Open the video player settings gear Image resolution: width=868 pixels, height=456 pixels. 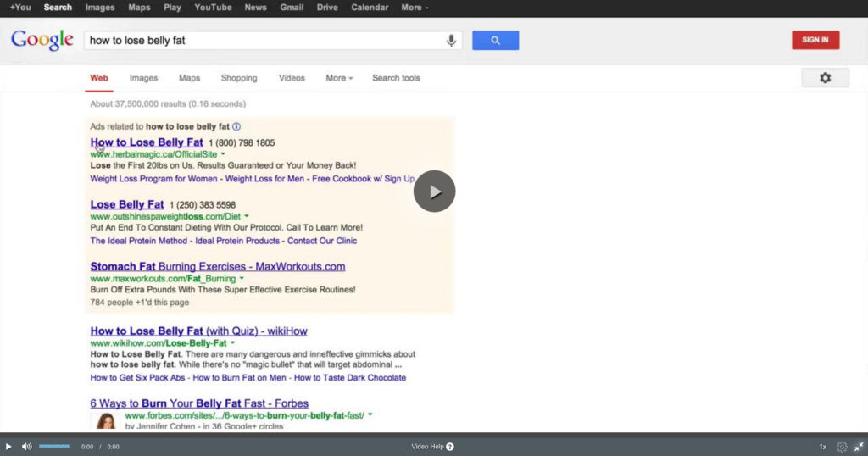842,447
